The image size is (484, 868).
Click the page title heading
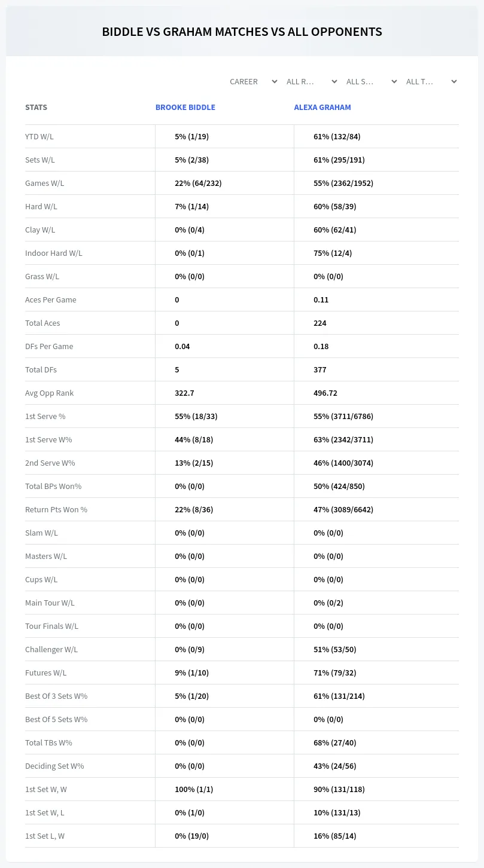[x=242, y=32]
